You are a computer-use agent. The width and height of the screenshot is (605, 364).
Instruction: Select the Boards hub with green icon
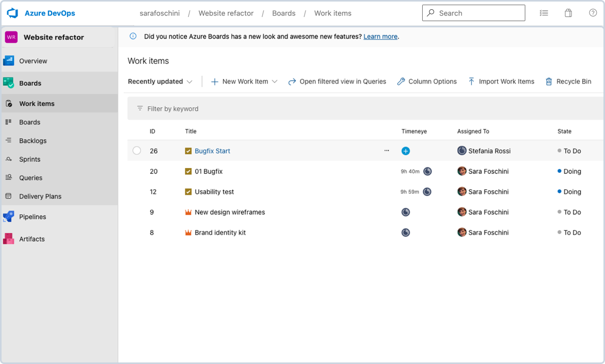[x=60, y=83]
